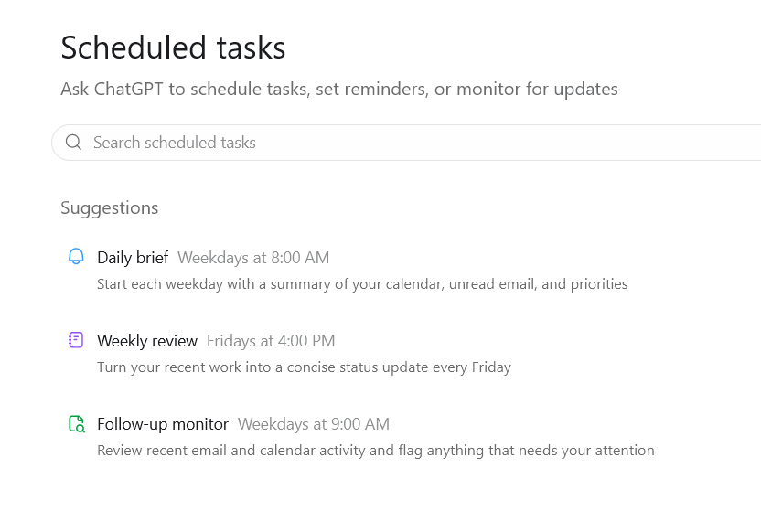Click the phrase monitor for updates
Image resolution: width=761 pixels, height=532 pixels.
537,90
